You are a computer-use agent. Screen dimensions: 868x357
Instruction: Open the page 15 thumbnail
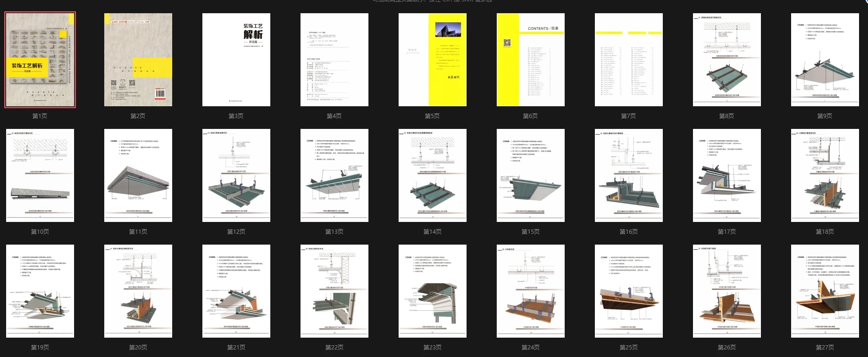531,175
